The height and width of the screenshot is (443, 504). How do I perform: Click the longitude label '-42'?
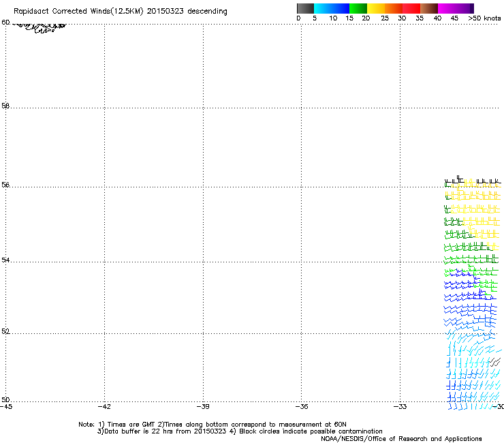point(104,407)
